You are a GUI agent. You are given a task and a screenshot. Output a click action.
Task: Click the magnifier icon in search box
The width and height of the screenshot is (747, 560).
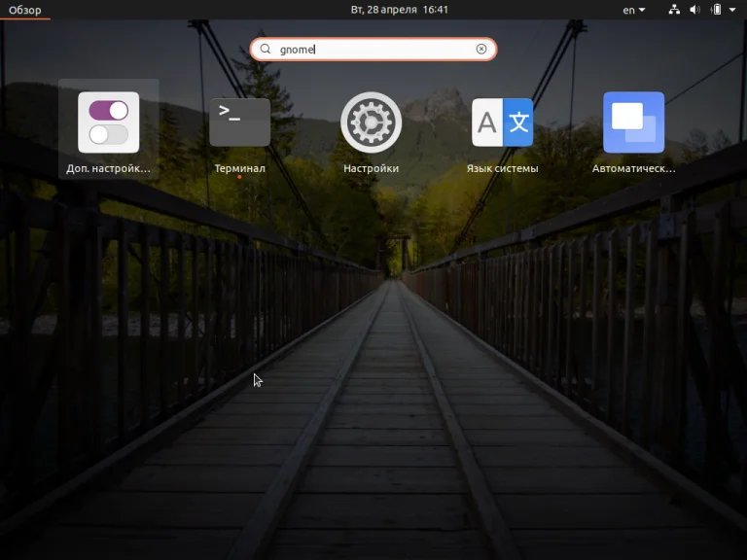pyautogui.click(x=266, y=49)
